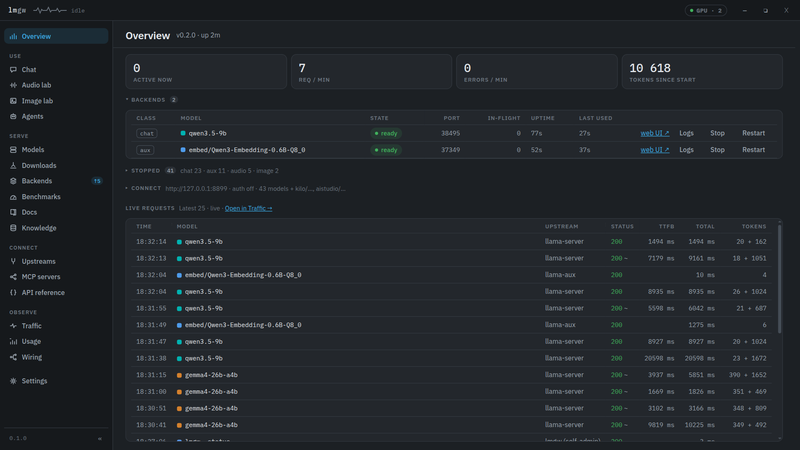Screen dimensions: 800x450
Task: Click the Docs book icon
Action: [13, 212]
